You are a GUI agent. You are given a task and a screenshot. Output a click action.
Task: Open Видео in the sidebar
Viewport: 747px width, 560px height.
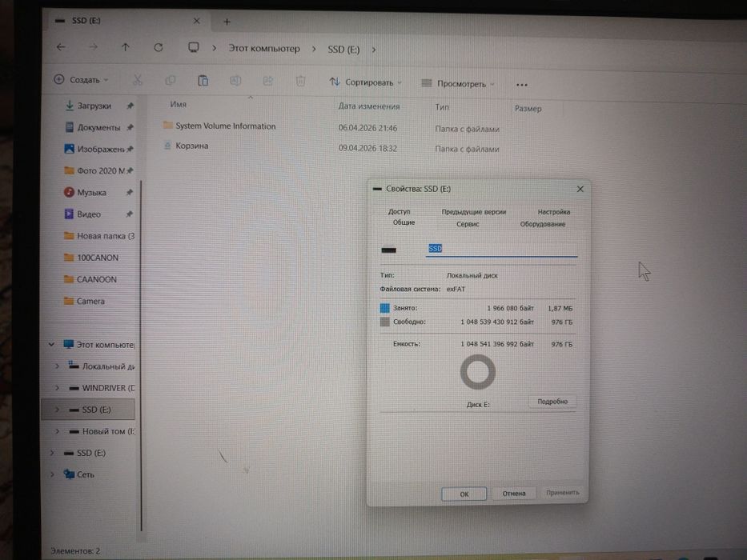coord(89,214)
